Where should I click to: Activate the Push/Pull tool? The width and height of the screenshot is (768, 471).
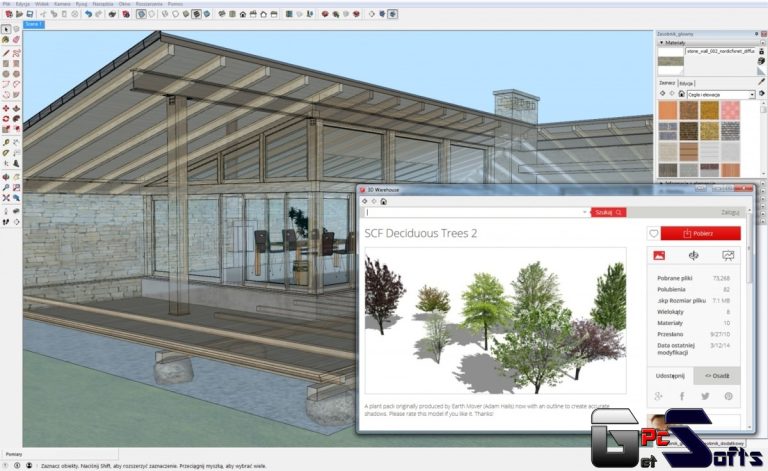click(16, 108)
